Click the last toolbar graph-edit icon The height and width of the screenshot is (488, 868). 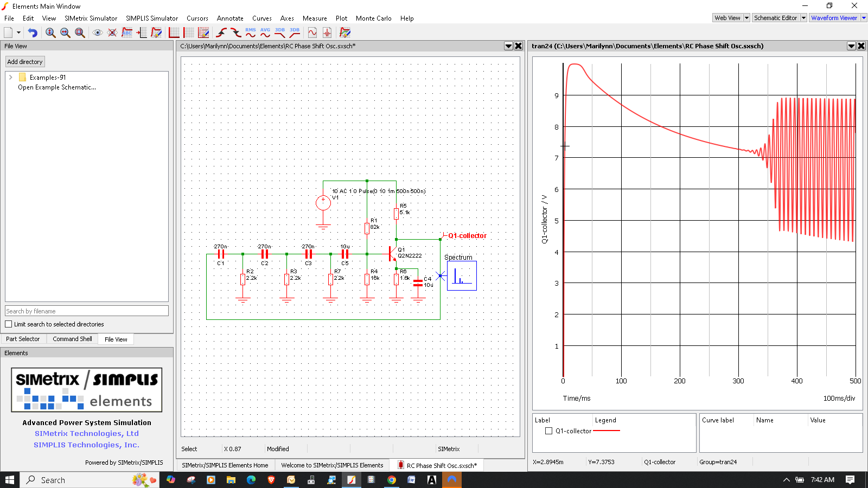[x=345, y=33]
